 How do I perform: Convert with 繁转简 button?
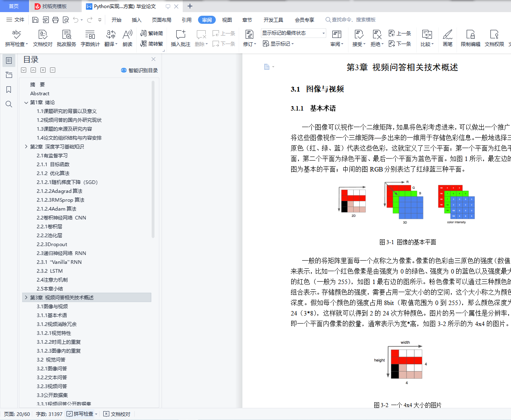pyautogui.click(x=152, y=33)
